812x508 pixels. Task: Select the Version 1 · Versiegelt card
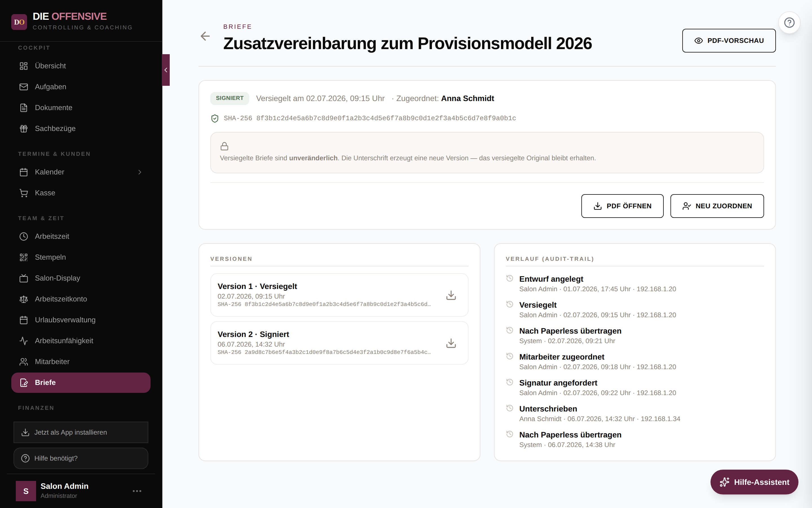[x=339, y=295]
